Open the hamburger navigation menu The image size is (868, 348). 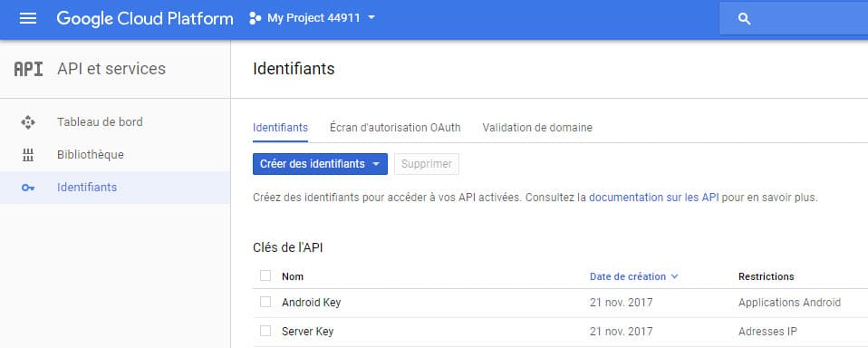(28, 18)
